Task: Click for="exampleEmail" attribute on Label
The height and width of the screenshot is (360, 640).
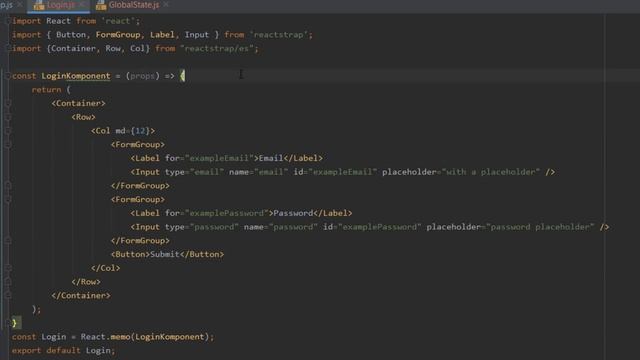Action: click(x=209, y=158)
